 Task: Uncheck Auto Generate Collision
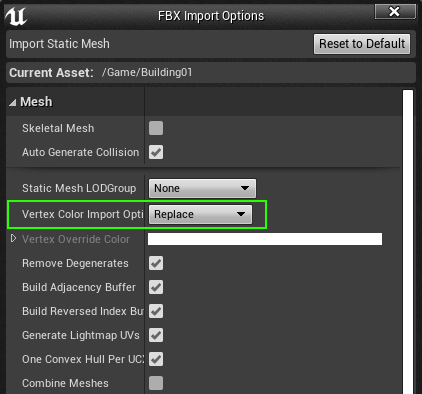pos(156,152)
